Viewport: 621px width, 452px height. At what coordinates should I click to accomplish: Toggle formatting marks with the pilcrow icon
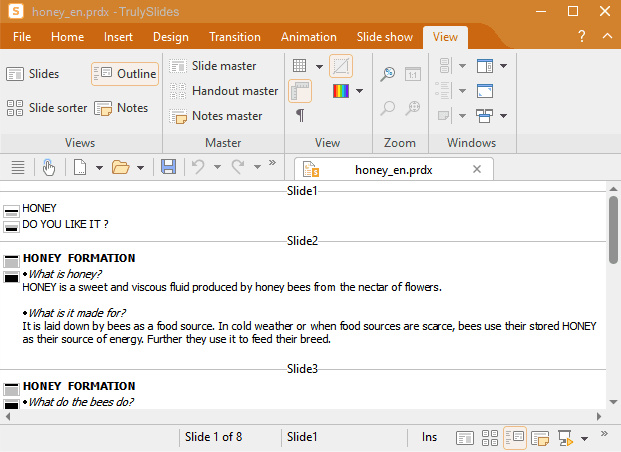coord(300,115)
